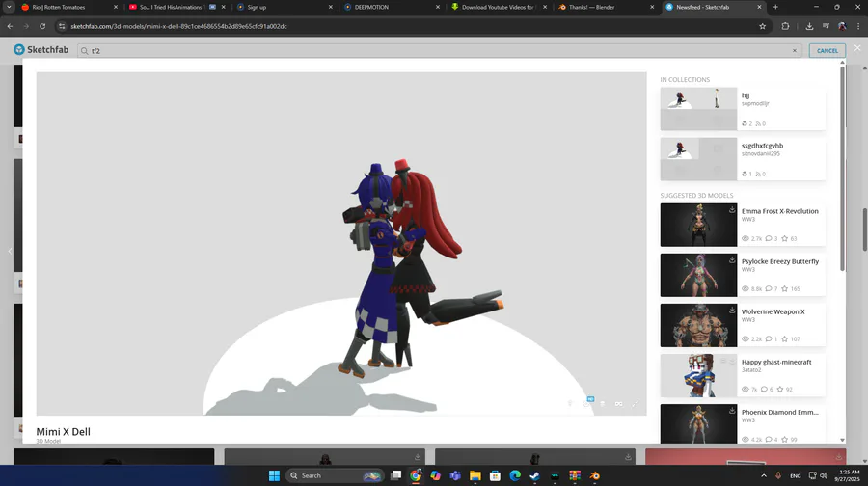Open the HD viewer settings icon
868x486 pixels.
point(587,402)
